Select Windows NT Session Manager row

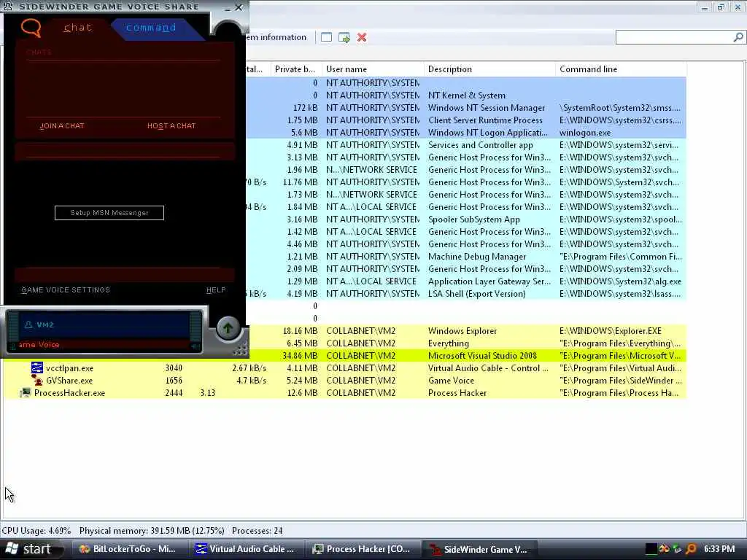coord(466,108)
